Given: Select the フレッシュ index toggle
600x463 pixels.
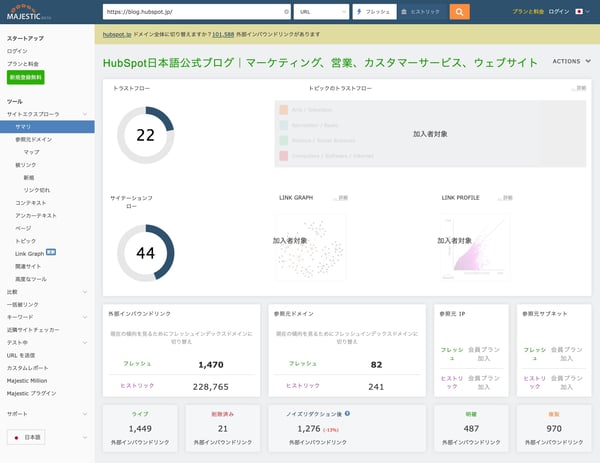Looking at the screenshot, I should point(374,12).
